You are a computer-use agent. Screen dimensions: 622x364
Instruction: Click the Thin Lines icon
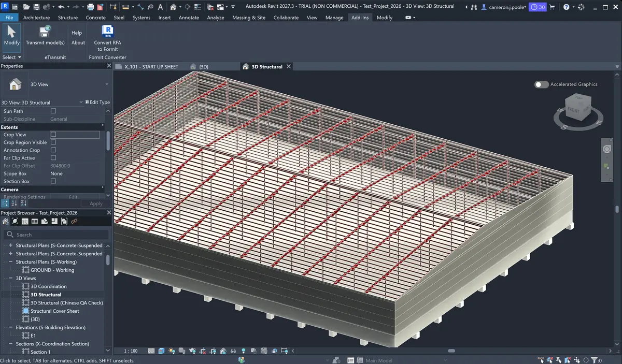pyautogui.click(x=199, y=7)
